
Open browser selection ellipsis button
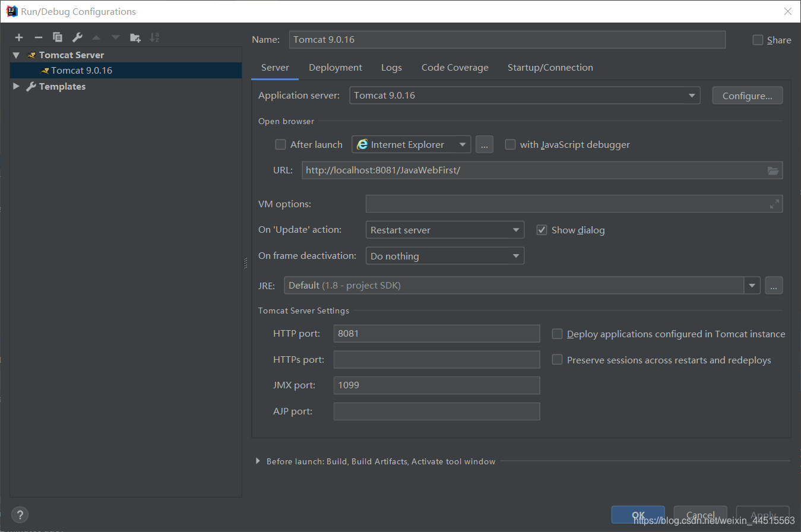(x=485, y=144)
